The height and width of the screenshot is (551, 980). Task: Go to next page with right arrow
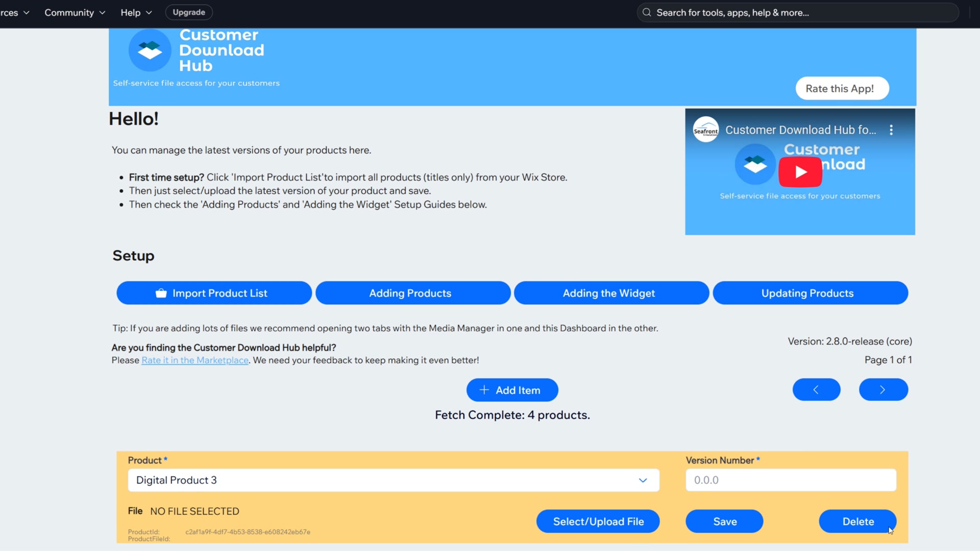pos(883,390)
